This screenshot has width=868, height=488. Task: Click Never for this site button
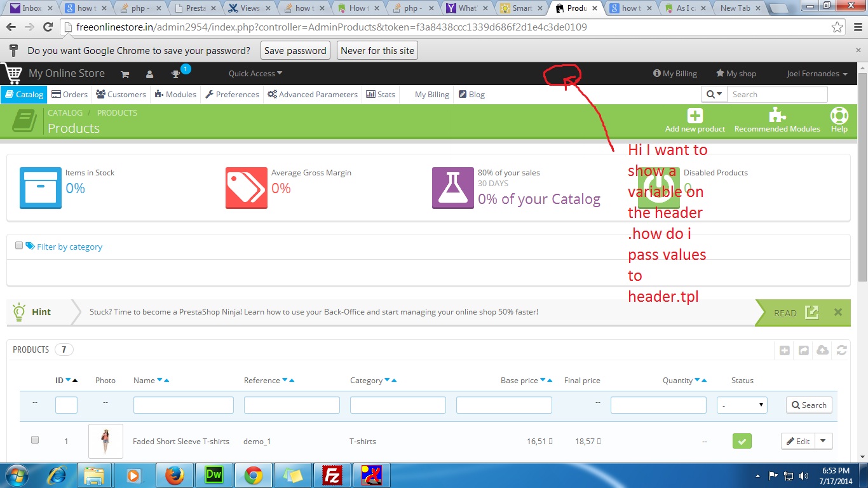coord(377,51)
